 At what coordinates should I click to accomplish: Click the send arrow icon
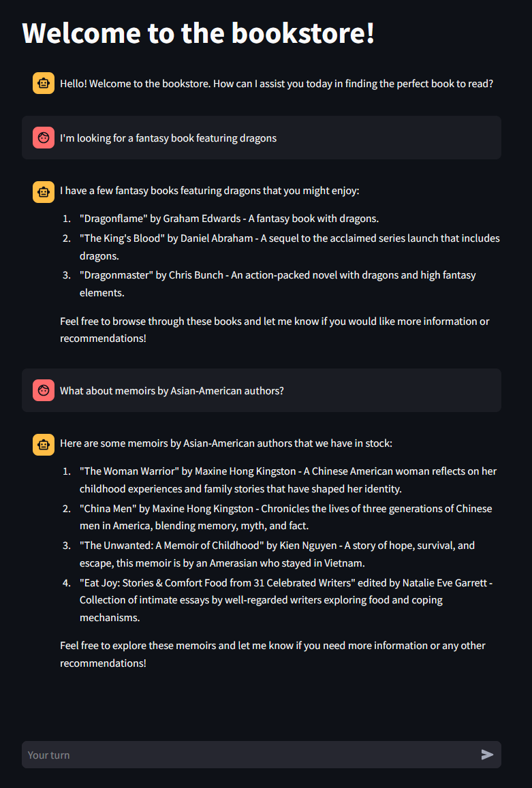pos(487,755)
